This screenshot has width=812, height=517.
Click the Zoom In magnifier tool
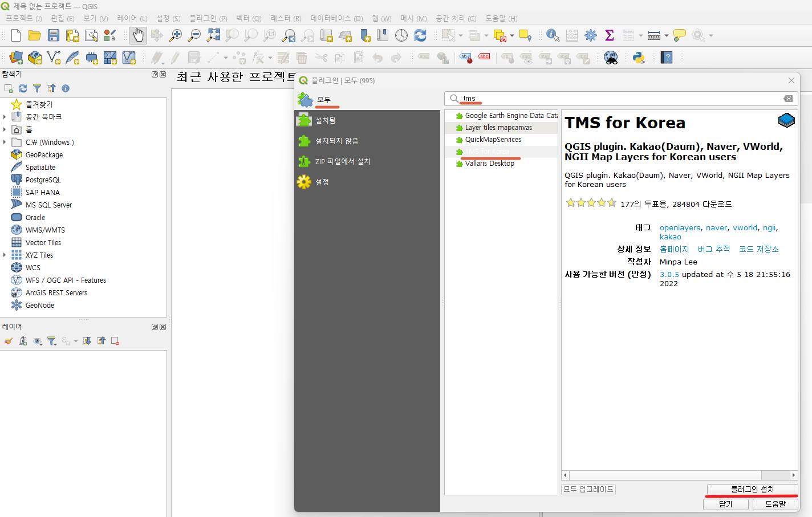(176, 35)
